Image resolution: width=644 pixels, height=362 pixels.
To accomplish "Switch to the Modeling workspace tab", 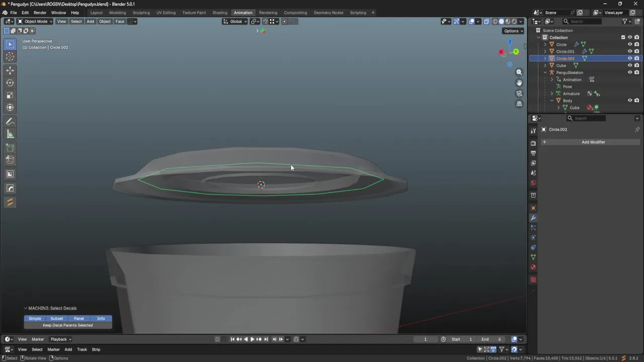I will coord(118,13).
